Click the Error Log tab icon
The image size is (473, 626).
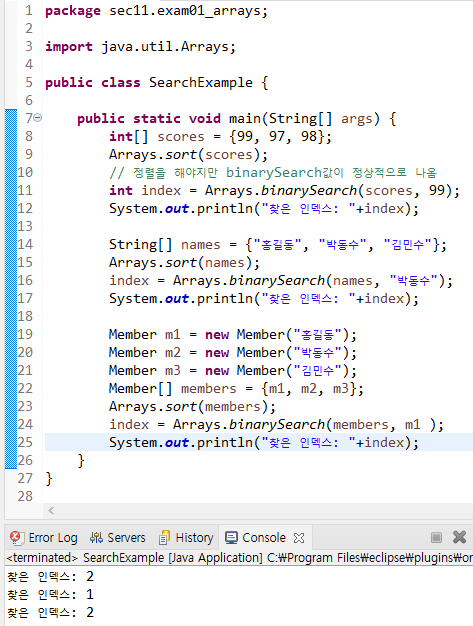pos(16,538)
